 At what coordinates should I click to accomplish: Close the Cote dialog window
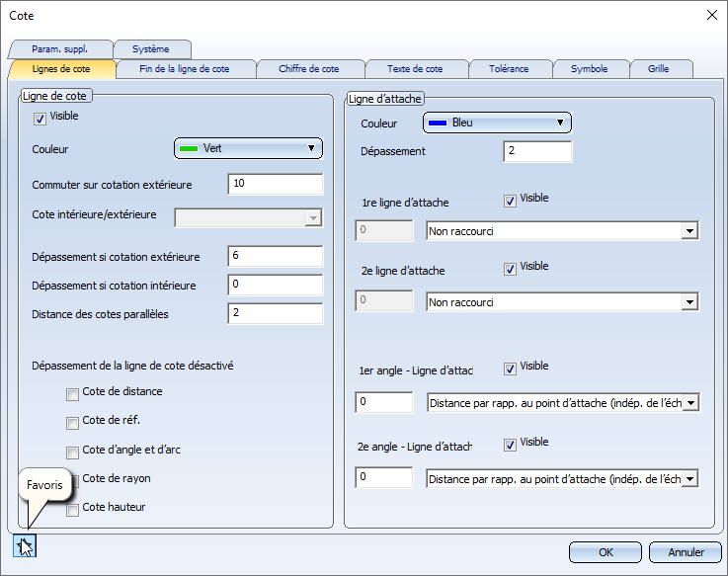pyautogui.click(x=711, y=15)
